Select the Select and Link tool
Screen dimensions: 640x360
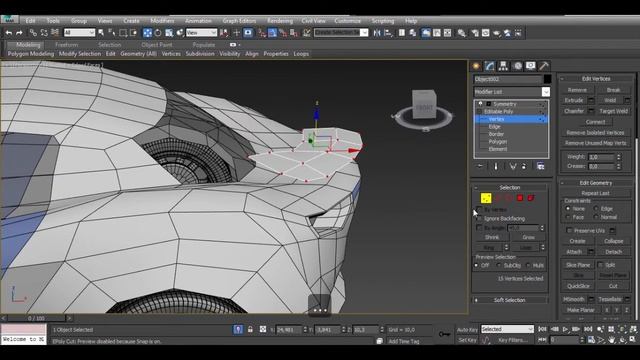tap(33, 33)
